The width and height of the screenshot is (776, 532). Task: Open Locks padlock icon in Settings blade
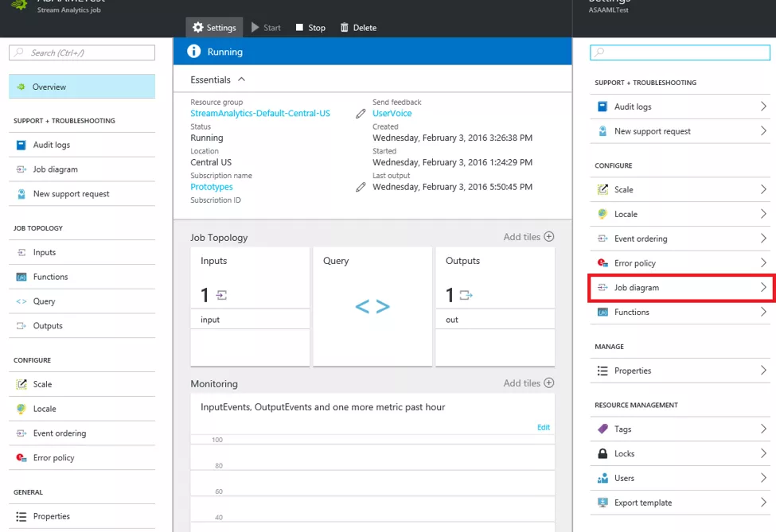[x=602, y=453]
